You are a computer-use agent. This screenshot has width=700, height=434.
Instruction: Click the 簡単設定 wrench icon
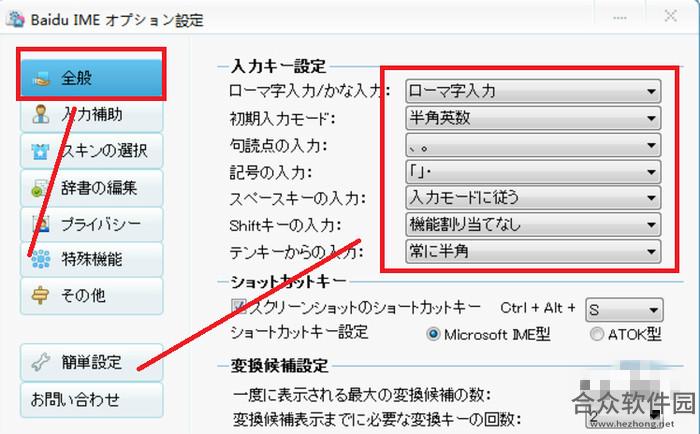pos(41,362)
